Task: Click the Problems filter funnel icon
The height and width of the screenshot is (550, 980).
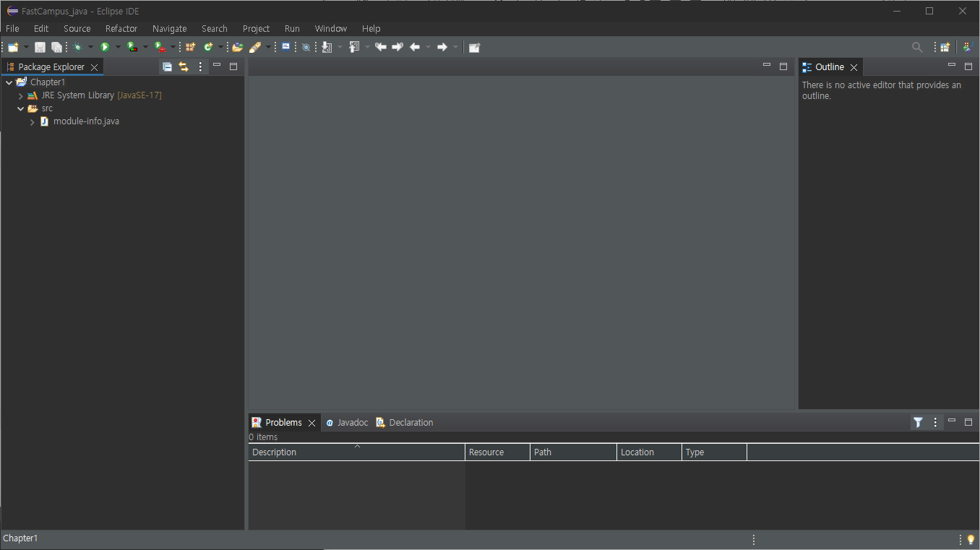Action: 918,422
